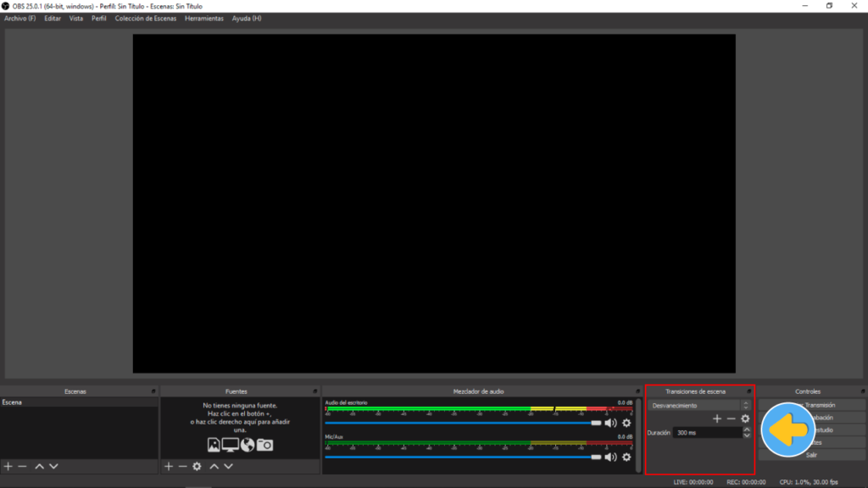Add a new source with the plus icon

168,467
